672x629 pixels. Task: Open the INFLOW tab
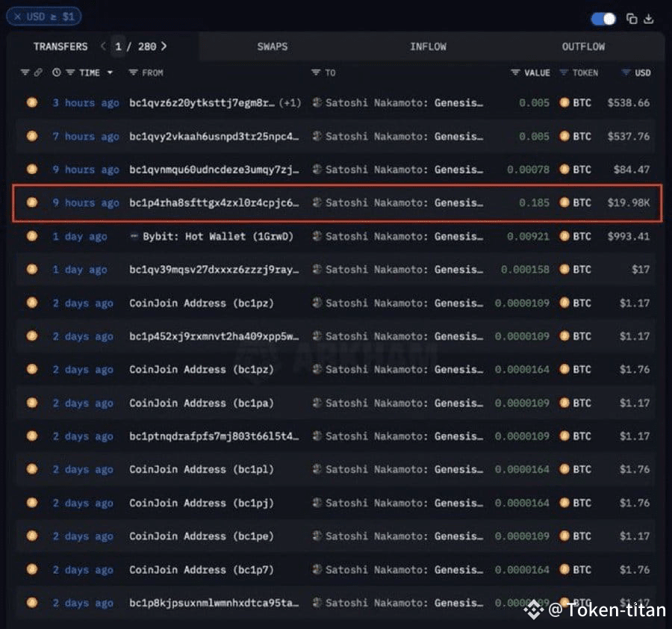pos(428,47)
